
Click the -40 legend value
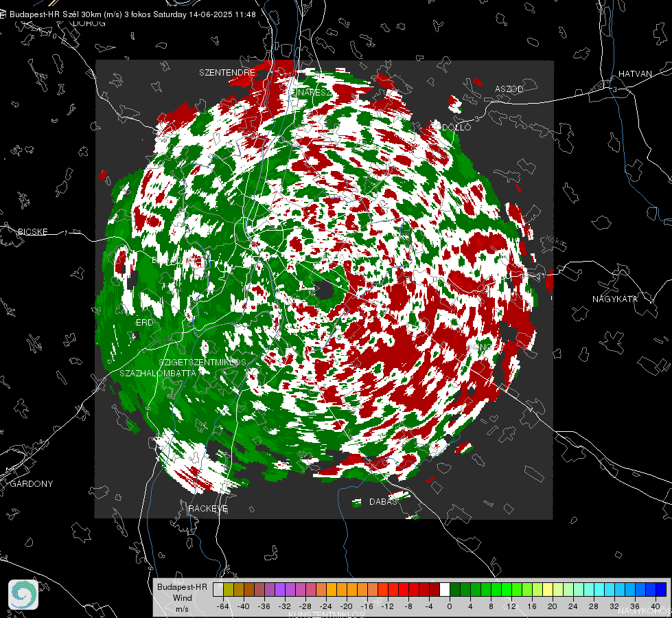[x=244, y=606]
